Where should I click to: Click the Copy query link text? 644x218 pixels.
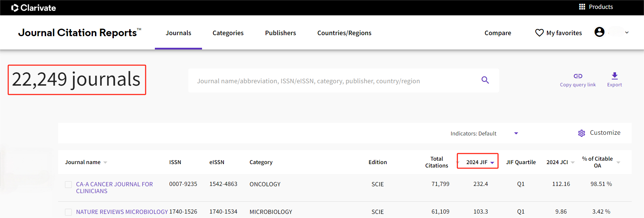coord(578,85)
